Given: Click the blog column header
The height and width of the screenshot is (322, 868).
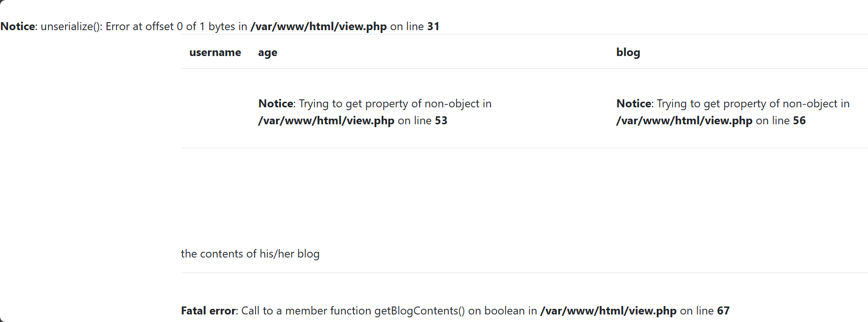Looking at the screenshot, I should tap(628, 52).
